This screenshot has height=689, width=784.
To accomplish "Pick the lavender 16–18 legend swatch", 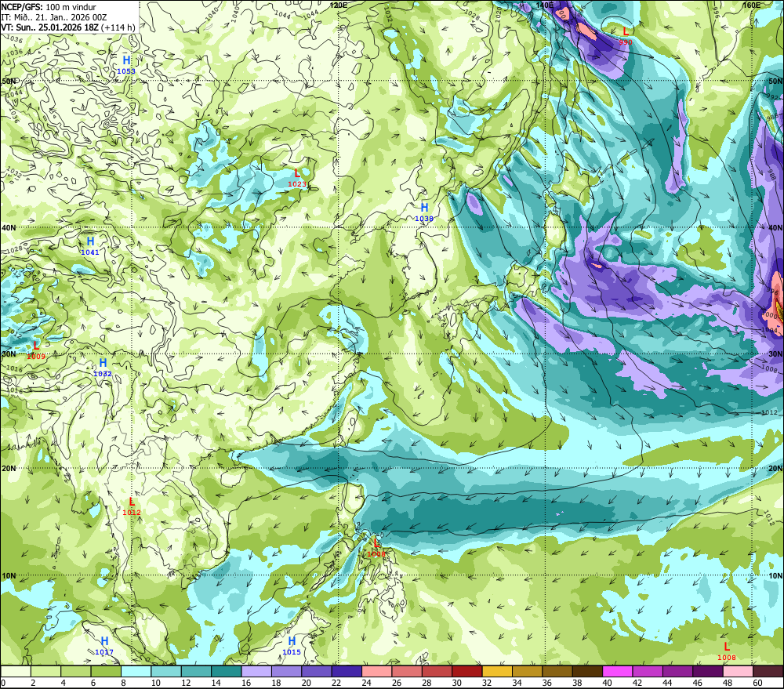I will click(256, 671).
